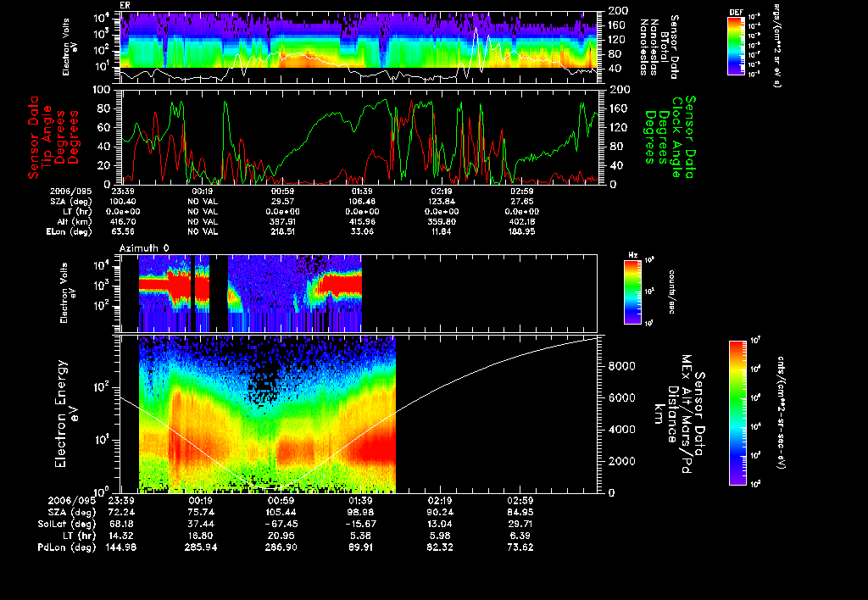Screen dimensions: 868x600
Task: Click the LT value 20.95
Action: coord(281,536)
